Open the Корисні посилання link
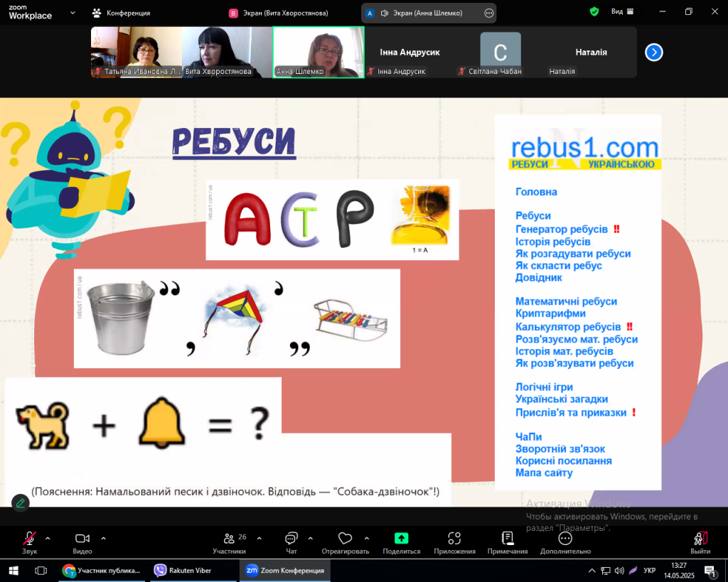Screen dimensions: 728x582 point(563,461)
